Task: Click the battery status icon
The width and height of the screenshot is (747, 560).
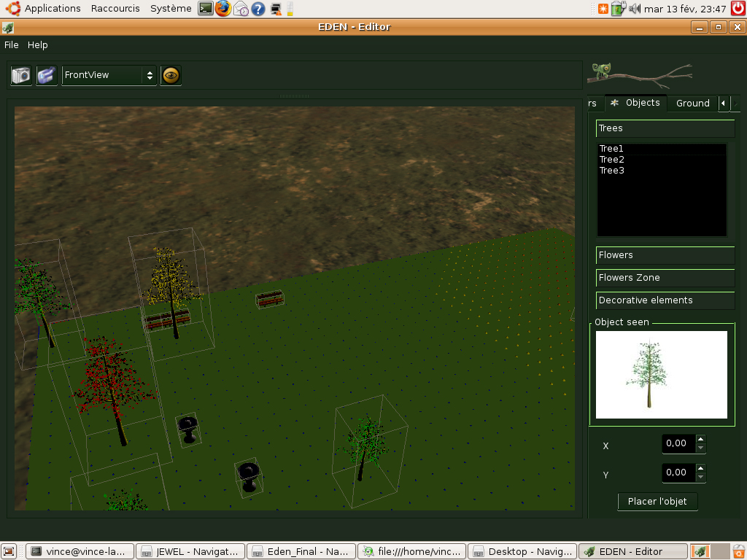Action: pos(618,9)
